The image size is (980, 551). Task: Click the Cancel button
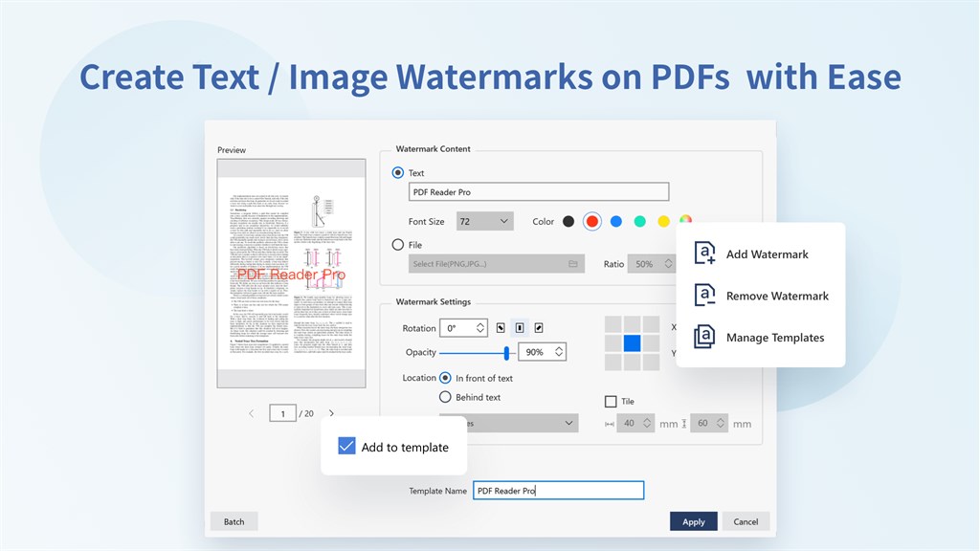[746, 521]
